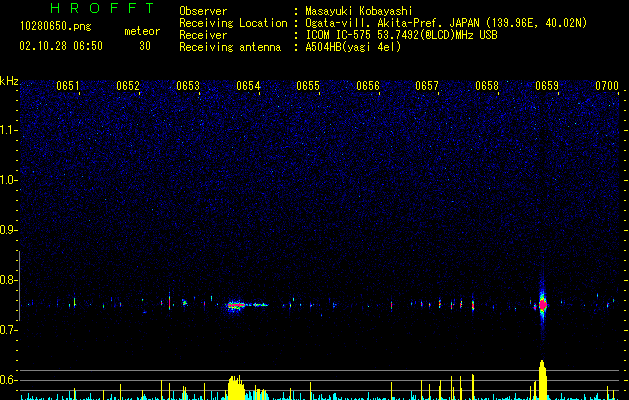
Task: Click the 0700 time marker
Action: click(x=607, y=86)
